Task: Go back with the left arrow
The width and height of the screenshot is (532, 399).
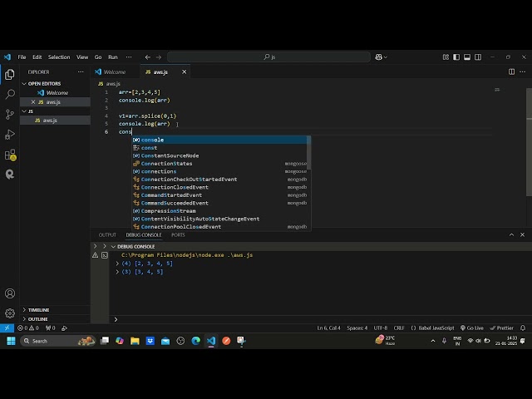Action: [148, 57]
